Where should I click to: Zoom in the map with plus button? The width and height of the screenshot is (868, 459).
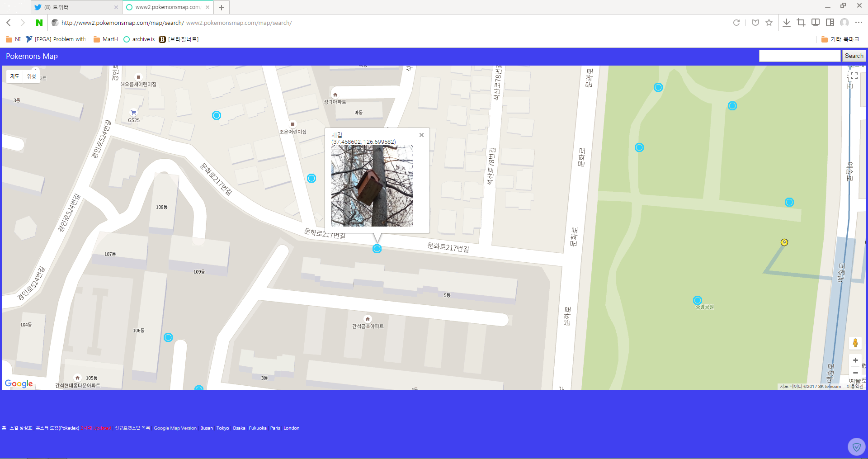855,360
